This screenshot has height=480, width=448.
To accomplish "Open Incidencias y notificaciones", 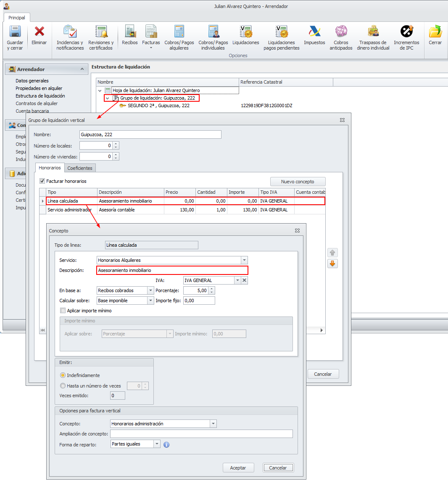I will (x=70, y=32).
